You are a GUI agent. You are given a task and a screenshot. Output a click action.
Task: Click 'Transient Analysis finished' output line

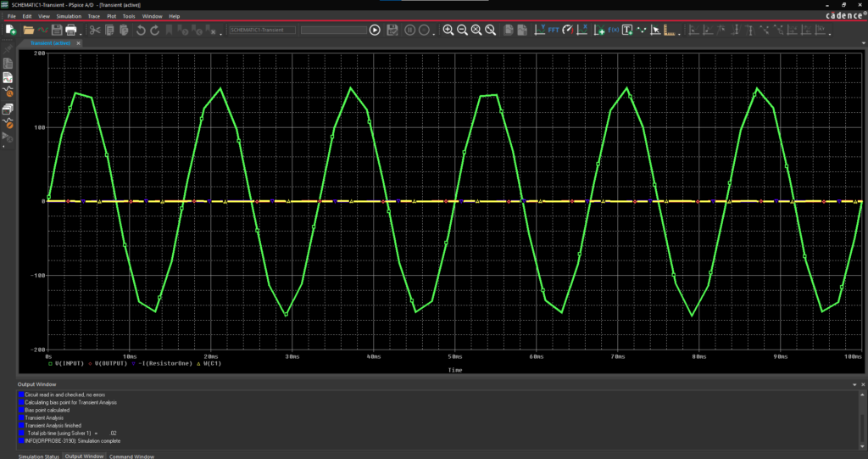(x=53, y=425)
